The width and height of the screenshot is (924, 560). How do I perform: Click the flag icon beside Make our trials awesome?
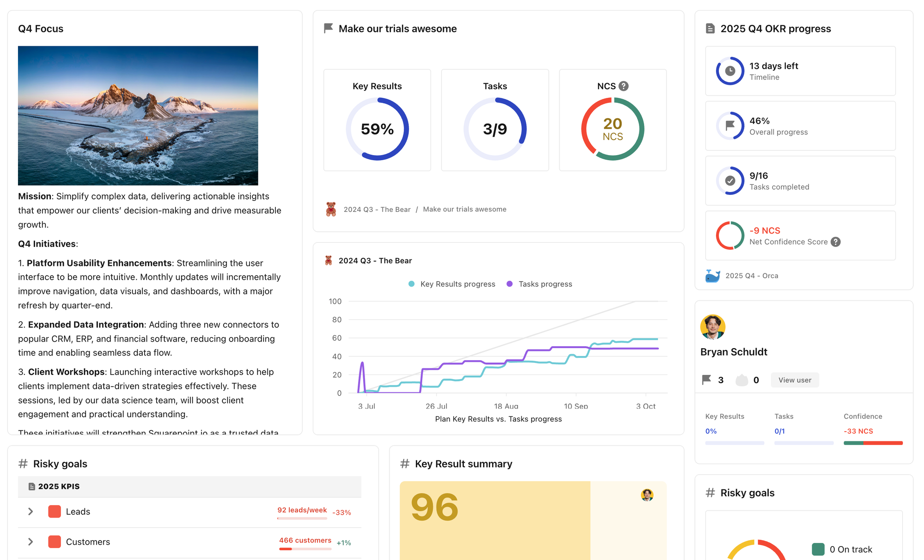(328, 29)
